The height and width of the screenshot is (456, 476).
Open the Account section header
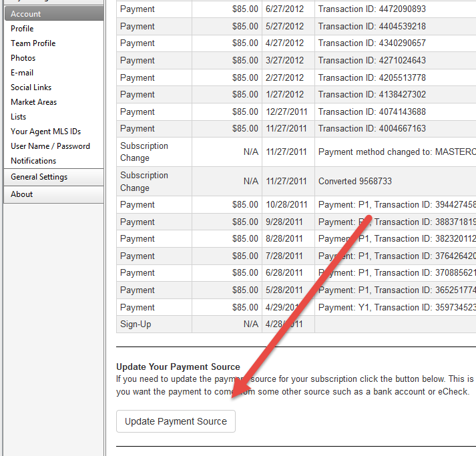pyautogui.click(x=53, y=14)
